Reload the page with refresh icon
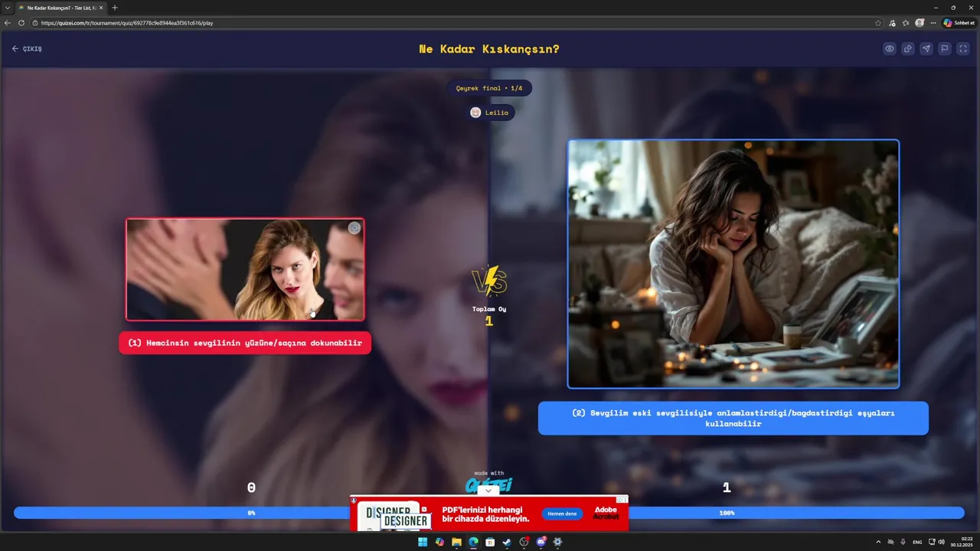Image resolution: width=980 pixels, height=551 pixels. coord(21,23)
